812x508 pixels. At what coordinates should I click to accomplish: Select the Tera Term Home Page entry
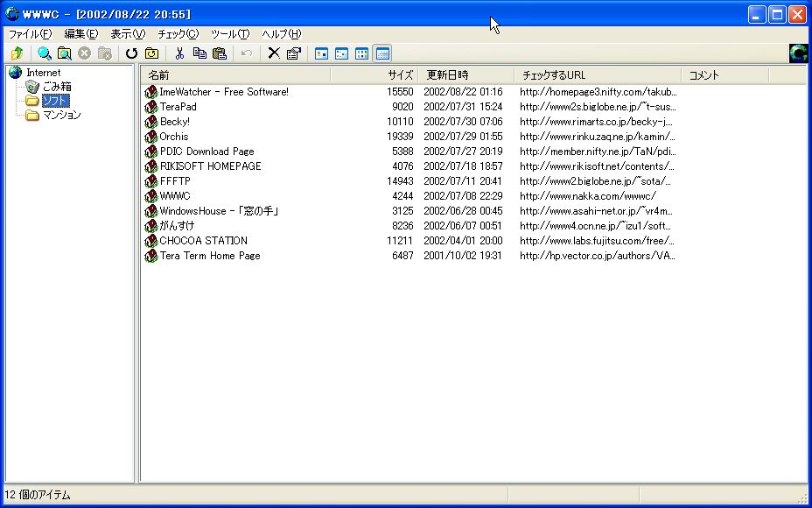click(210, 256)
